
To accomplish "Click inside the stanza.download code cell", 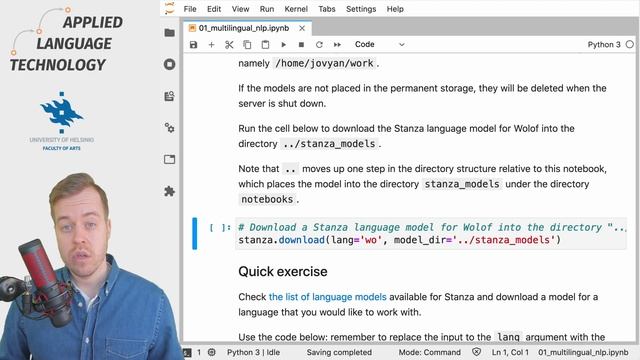I will (x=431, y=233).
